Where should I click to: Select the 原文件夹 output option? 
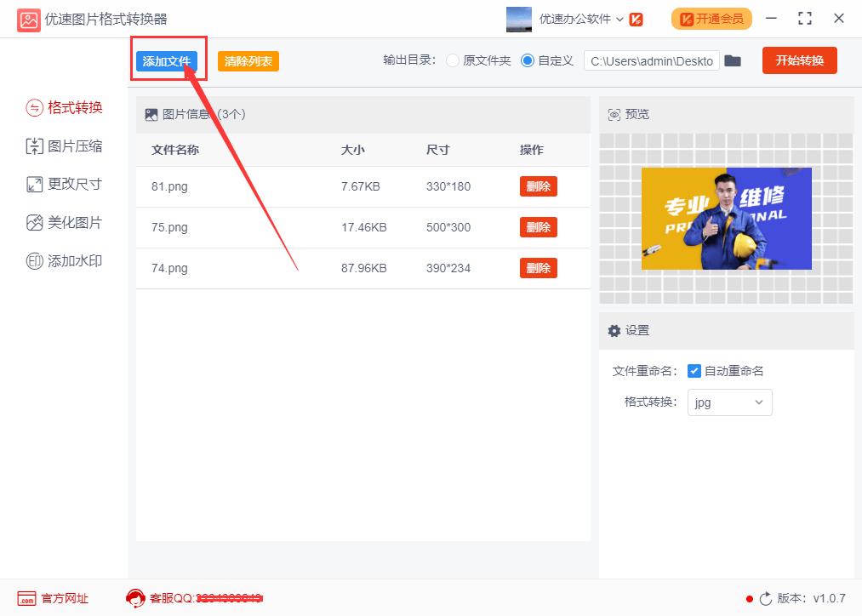click(x=452, y=60)
